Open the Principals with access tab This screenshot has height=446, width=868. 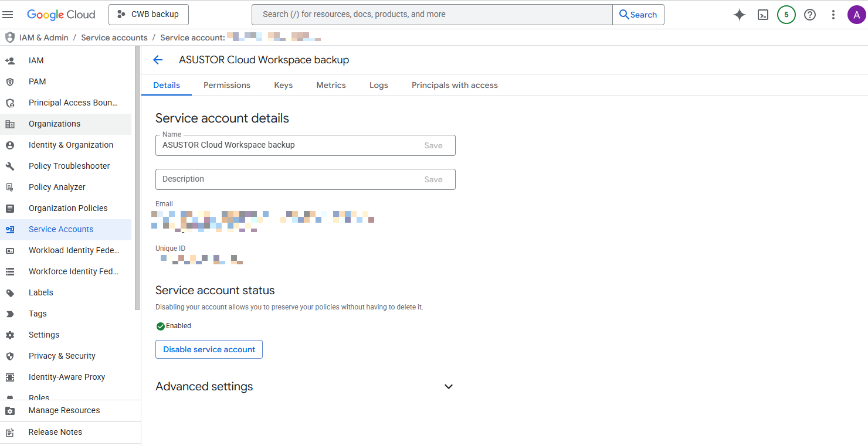pos(455,85)
